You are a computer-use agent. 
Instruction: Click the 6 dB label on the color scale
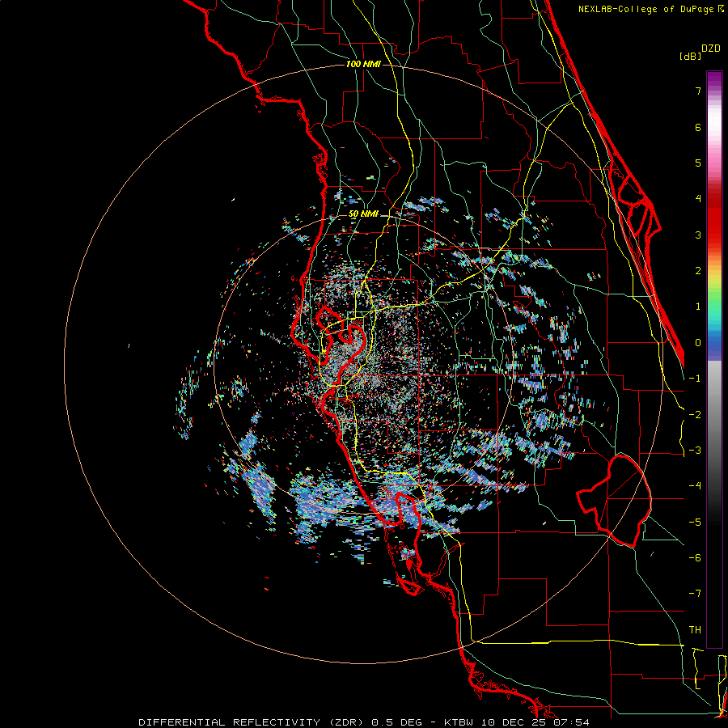pos(698,127)
